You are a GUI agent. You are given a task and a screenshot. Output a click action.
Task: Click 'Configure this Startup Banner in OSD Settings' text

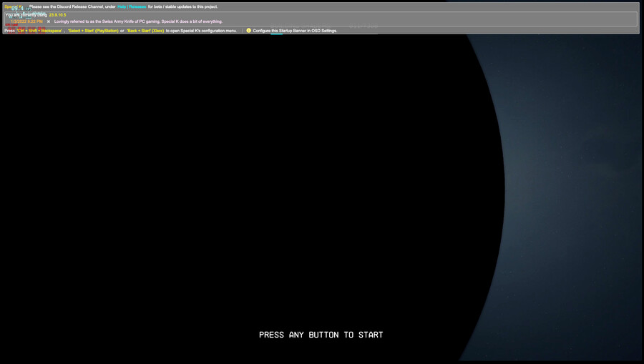(295, 31)
